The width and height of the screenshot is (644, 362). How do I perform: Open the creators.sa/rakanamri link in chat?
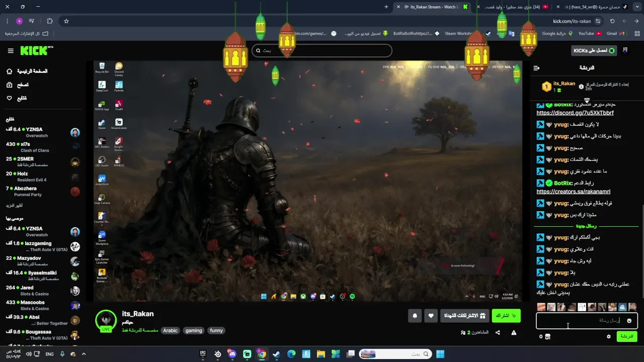coord(573,192)
